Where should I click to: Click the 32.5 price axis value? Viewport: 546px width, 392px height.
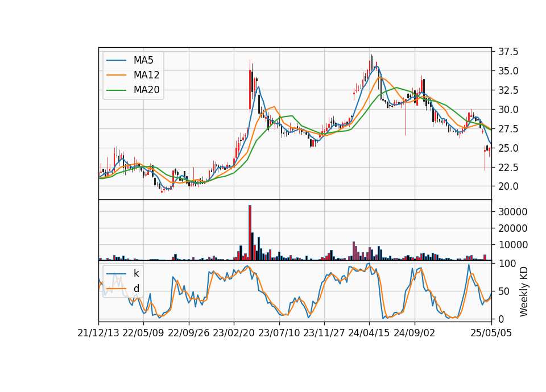coord(508,90)
